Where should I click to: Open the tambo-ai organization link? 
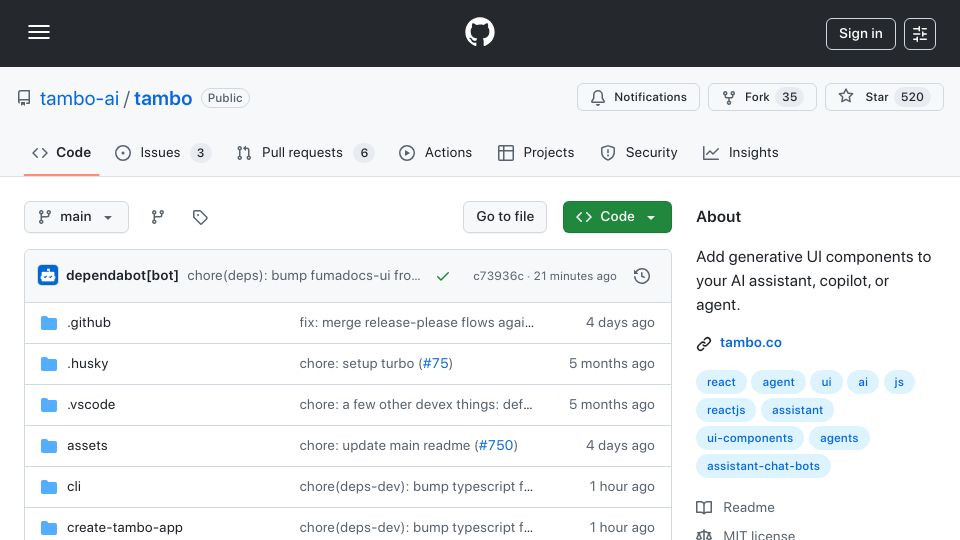[80, 98]
